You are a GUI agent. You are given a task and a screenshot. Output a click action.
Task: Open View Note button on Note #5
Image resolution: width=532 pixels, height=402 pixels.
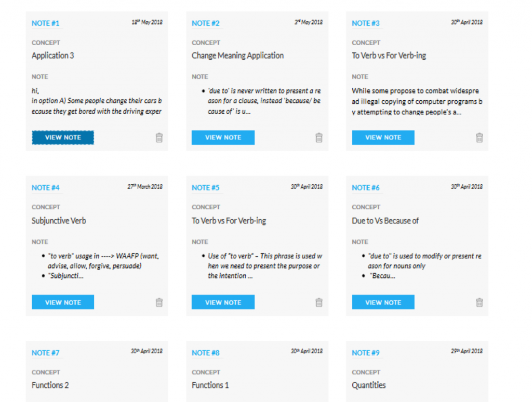click(223, 302)
